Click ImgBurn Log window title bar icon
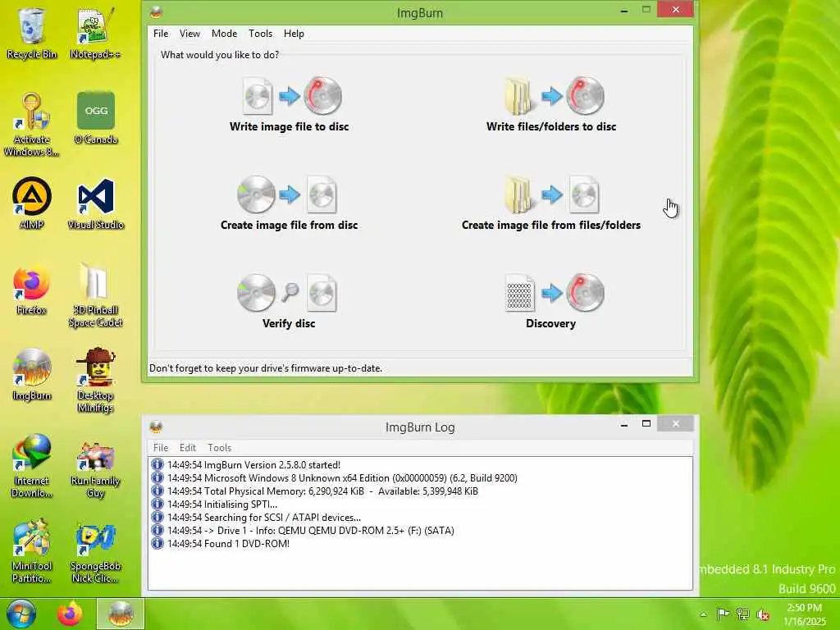Image resolution: width=840 pixels, height=630 pixels. (x=156, y=427)
